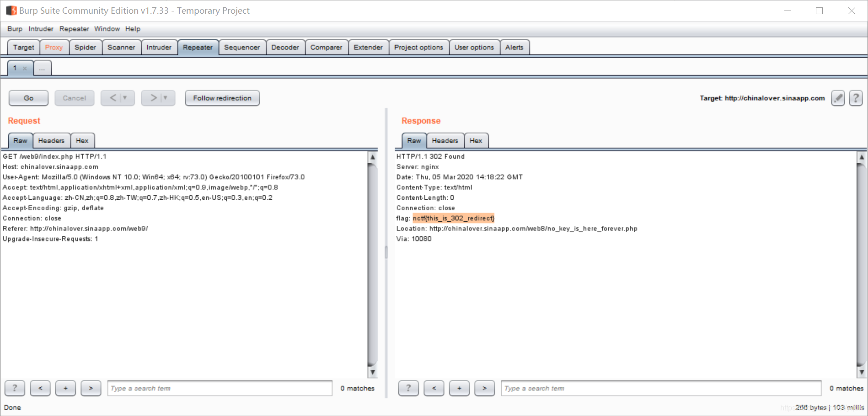The height and width of the screenshot is (416, 868).
Task: Switch to the Proxy tab
Action: click(x=54, y=47)
